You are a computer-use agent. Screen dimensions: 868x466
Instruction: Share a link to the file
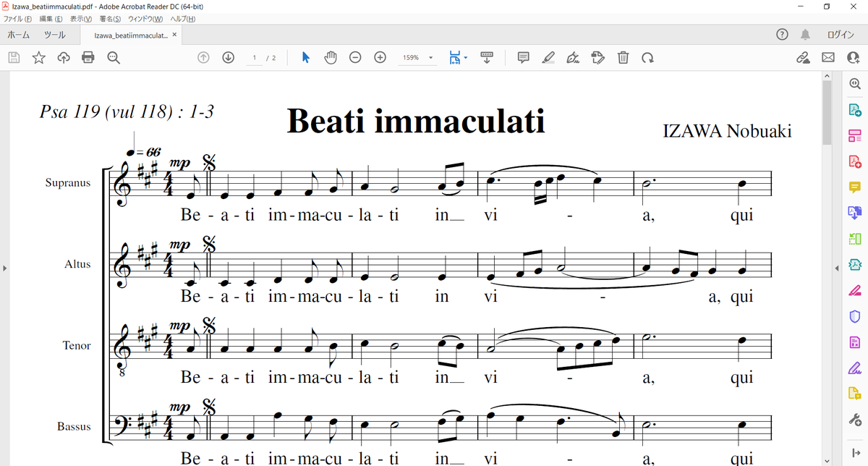(803, 58)
